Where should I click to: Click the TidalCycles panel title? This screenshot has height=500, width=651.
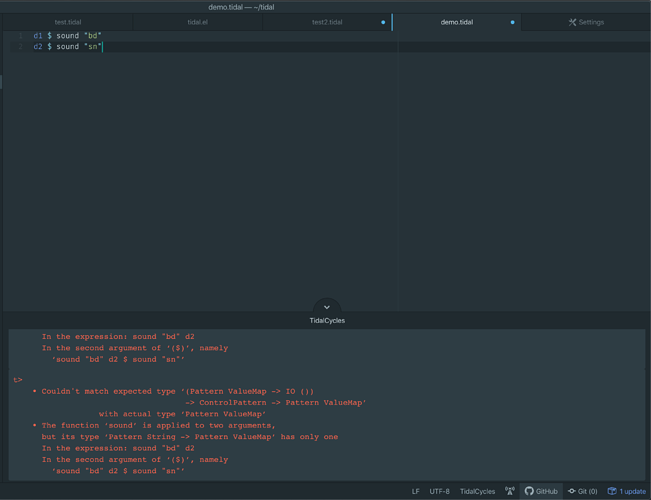point(327,321)
